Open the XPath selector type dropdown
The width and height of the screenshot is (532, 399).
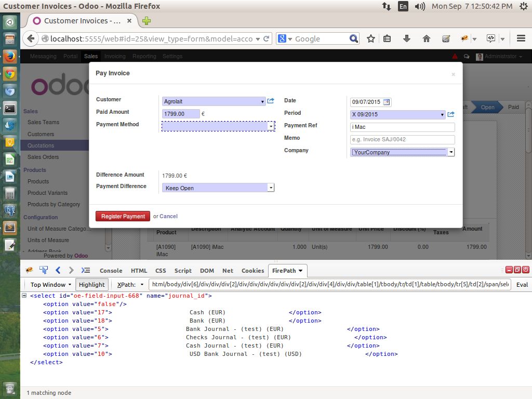[130, 284]
